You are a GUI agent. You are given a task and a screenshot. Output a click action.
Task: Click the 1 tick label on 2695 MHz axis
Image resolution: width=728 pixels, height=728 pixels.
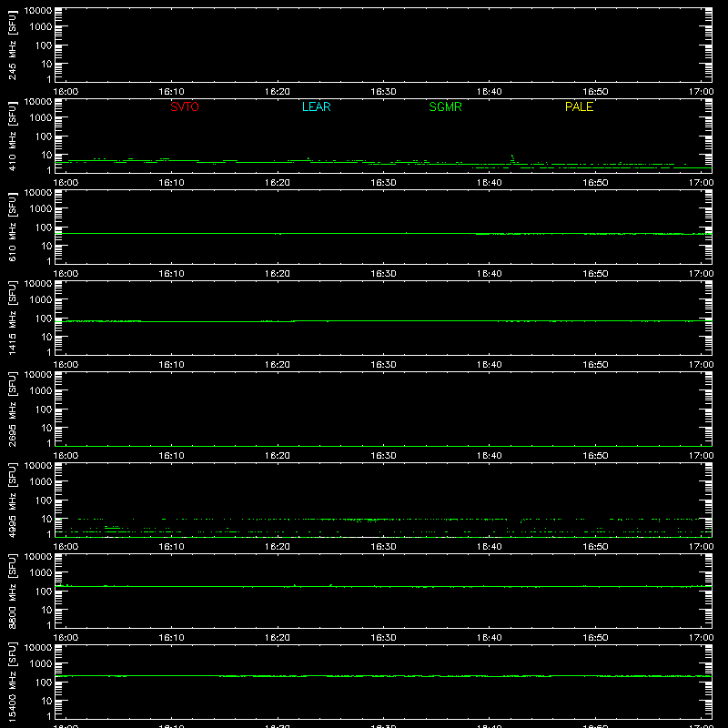[49, 443]
